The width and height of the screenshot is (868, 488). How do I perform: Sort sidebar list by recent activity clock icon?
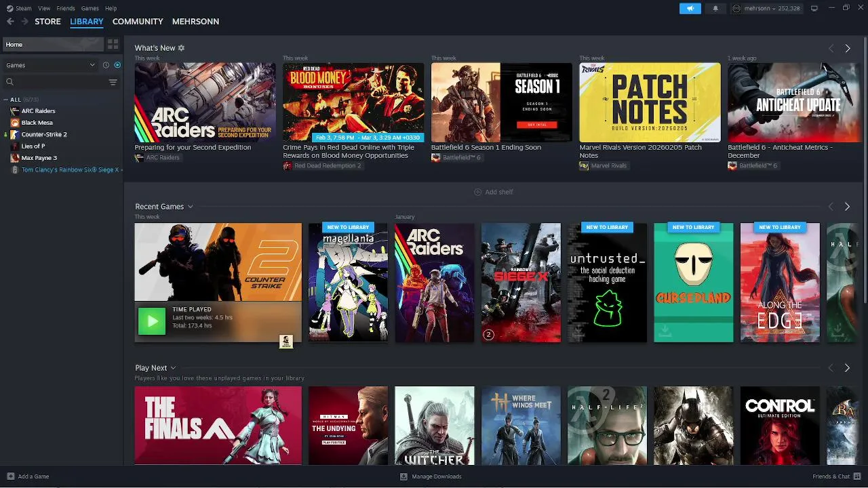tap(106, 65)
